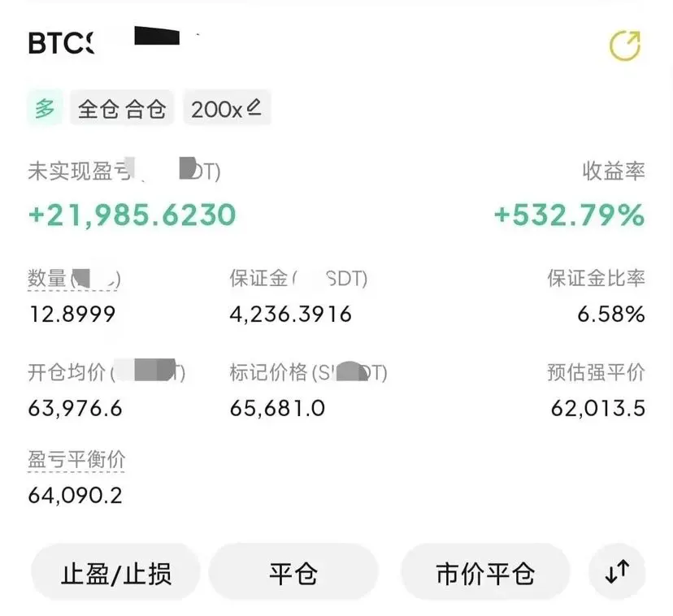The width and height of the screenshot is (673, 616).
Task: Tap the 预估强平价 liquidation price 62,013.5
Action: pyautogui.click(x=598, y=408)
